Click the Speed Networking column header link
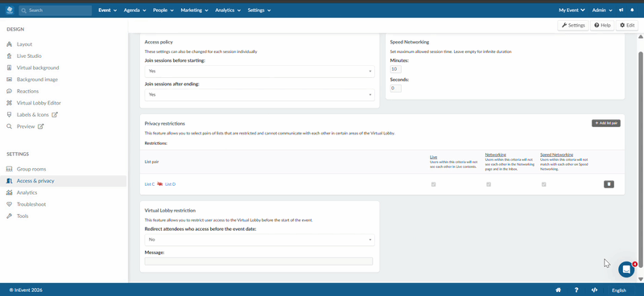 pyautogui.click(x=556, y=154)
